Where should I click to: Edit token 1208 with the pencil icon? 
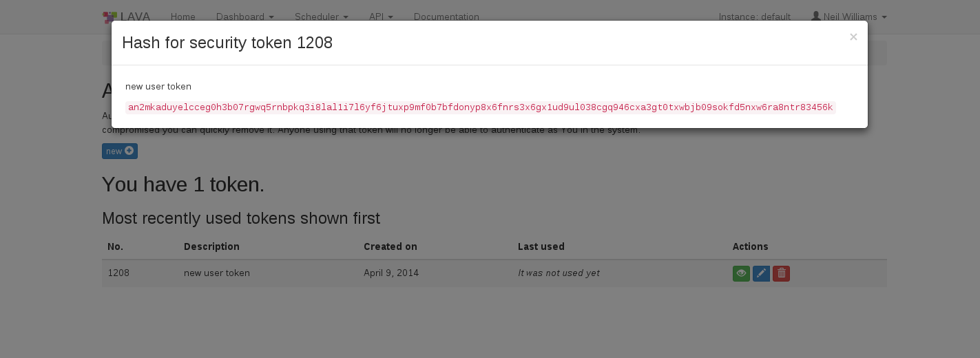point(761,273)
